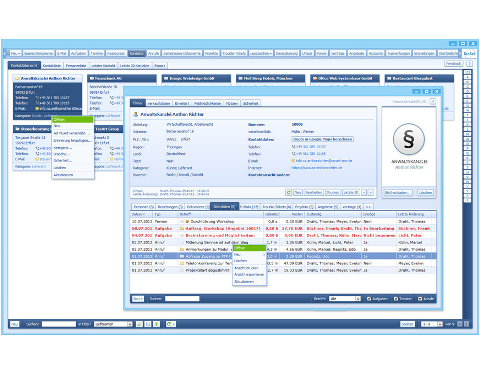
Task: Toggle the Termine checkbox in activities footer
Action: [396, 299]
